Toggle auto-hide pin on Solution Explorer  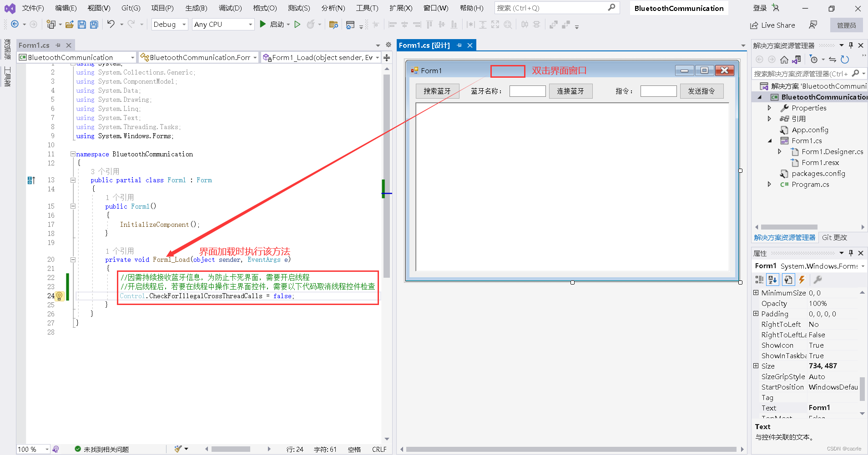pos(851,45)
